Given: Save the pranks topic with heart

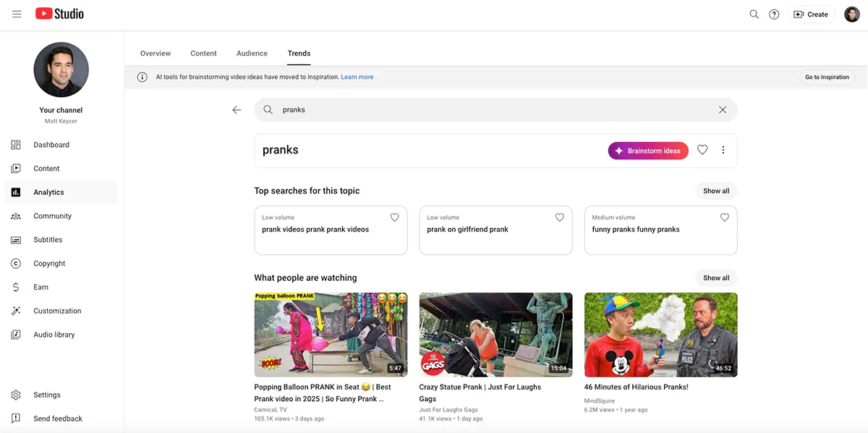Looking at the screenshot, I should [702, 150].
